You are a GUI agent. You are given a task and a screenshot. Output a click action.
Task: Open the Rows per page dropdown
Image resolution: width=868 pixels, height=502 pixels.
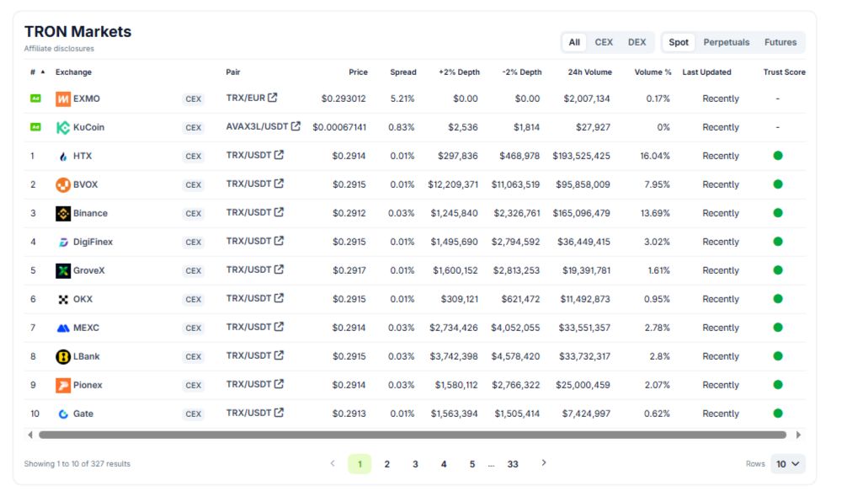click(788, 463)
